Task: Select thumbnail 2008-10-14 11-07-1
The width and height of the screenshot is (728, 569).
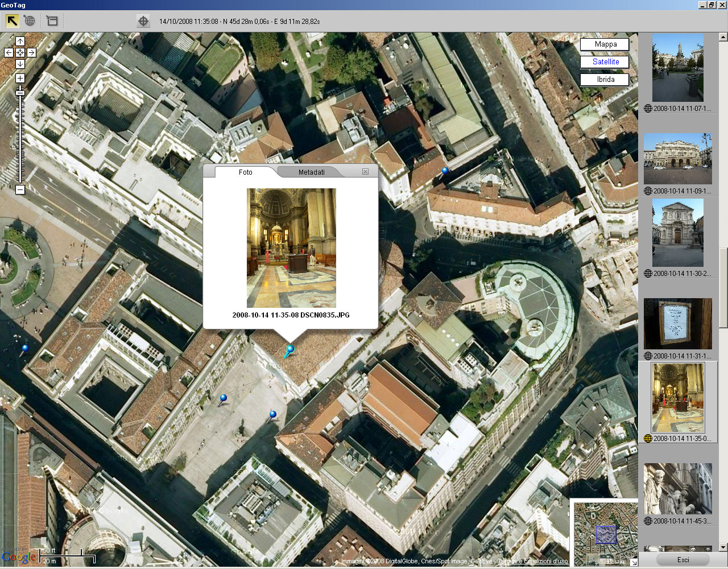Action: (677, 68)
